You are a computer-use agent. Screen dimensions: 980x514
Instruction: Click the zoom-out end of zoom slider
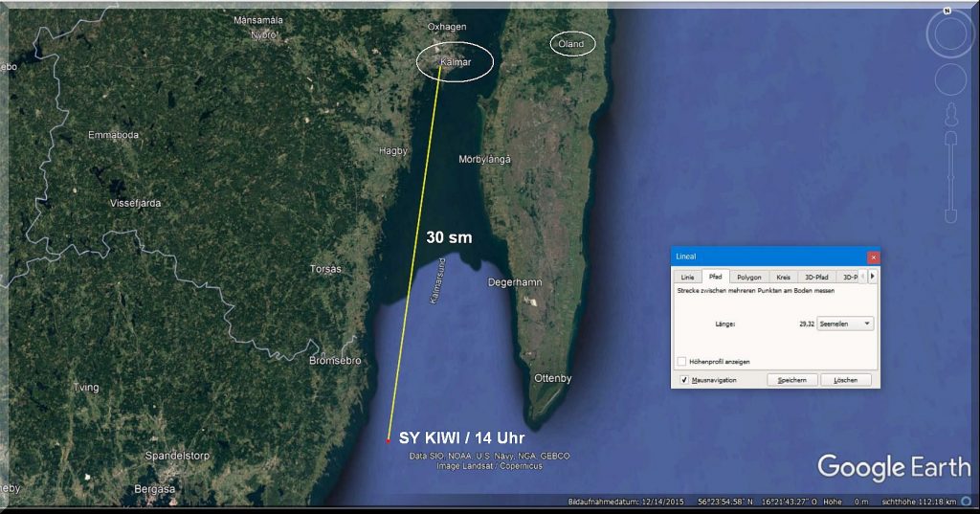pyautogui.click(x=950, y=217)
